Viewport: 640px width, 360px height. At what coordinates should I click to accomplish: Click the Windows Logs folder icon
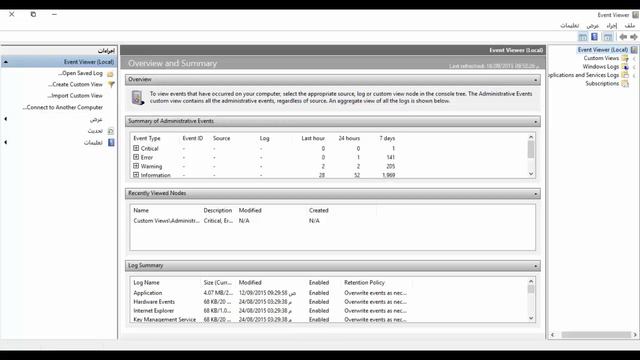pos(625,67)
